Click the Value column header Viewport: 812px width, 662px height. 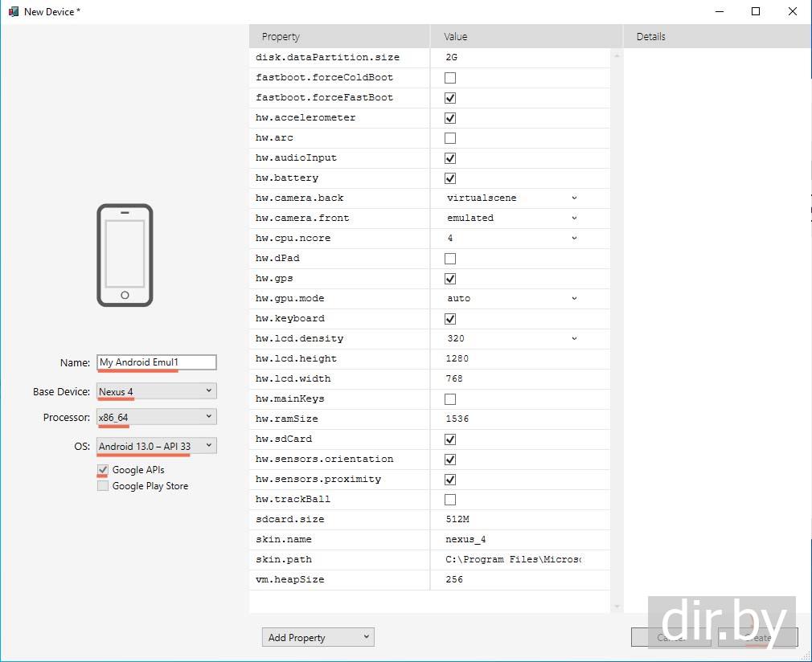tap(526, 36)
